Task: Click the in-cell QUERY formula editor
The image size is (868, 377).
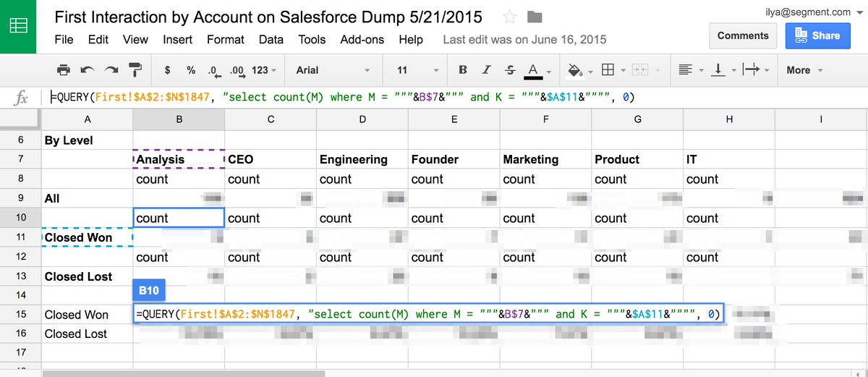Action: 429,314
